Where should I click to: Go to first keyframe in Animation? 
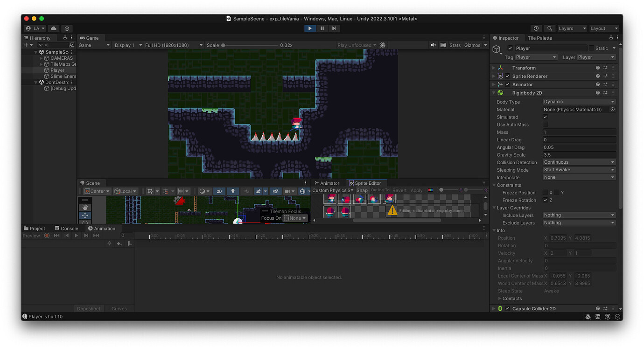click(x=56, y=236)
